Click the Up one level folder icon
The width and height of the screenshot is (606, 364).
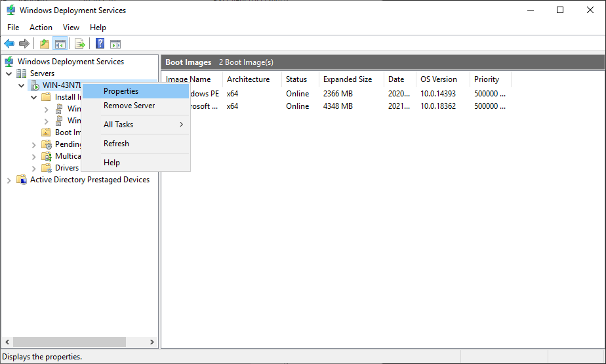[x=45, y=44]
